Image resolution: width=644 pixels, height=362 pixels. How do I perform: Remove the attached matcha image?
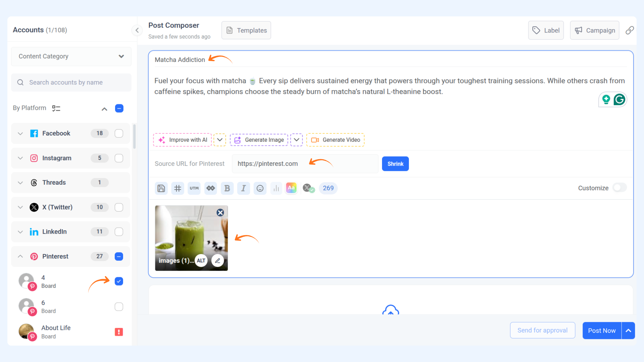click(x=220, y=213)
